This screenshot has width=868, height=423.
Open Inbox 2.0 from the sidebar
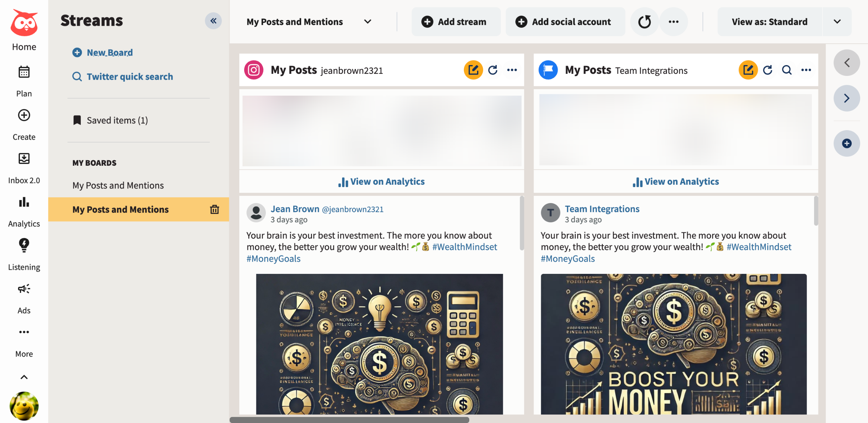coord(24,159)
